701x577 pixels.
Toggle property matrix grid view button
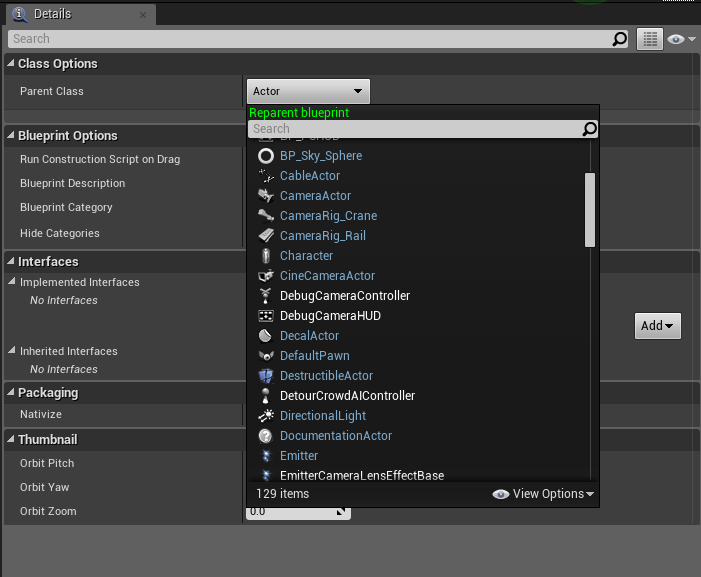pyautogui.click(x=650, y=39)
